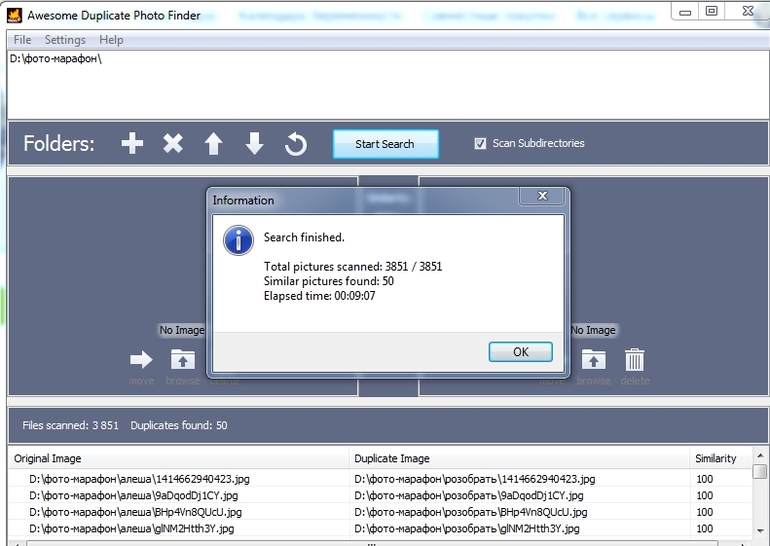Click the results list scroll up arrow
Screen dimensions: 770x546
click(760, 456)
